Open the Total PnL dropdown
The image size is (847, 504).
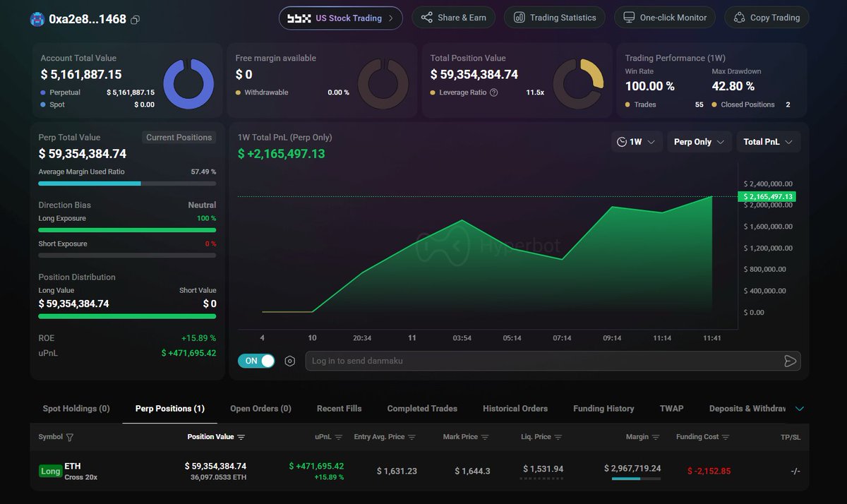pos(768,142)
